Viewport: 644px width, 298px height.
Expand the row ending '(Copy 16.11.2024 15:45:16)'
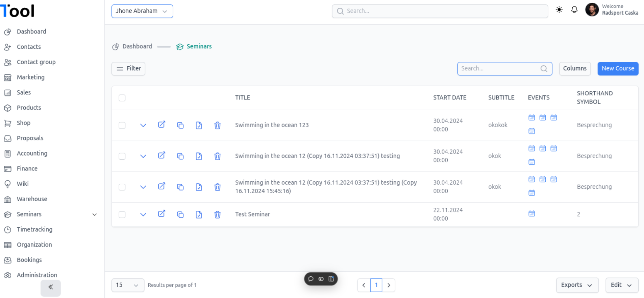(x=143, y=187)
